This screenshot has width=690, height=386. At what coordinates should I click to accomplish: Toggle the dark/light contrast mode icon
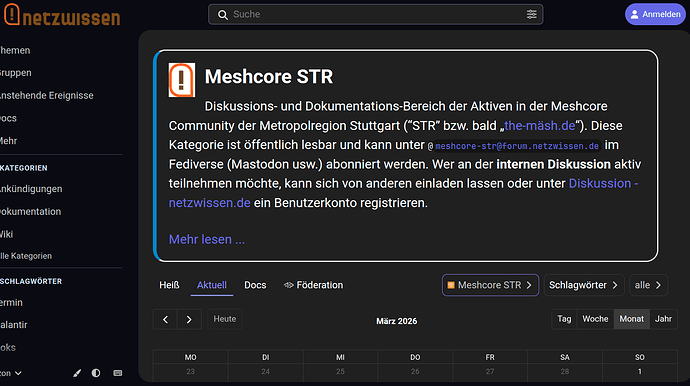coord(96,373)
